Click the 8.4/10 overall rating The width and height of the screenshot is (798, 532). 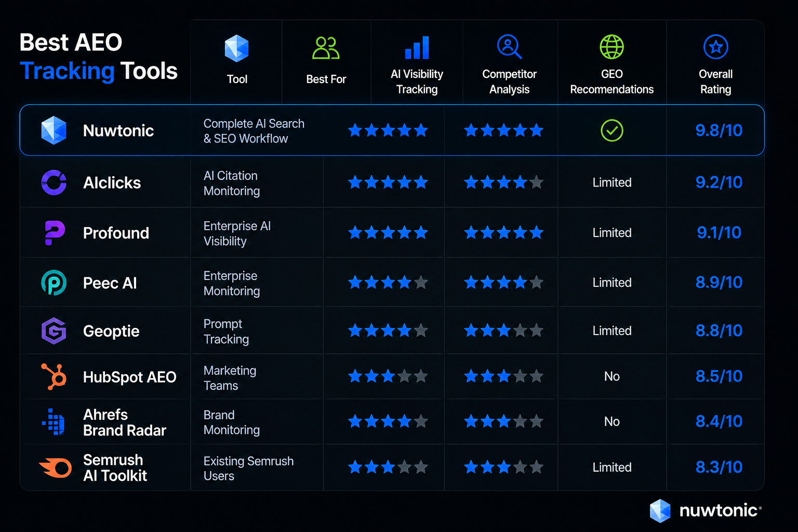719,421
